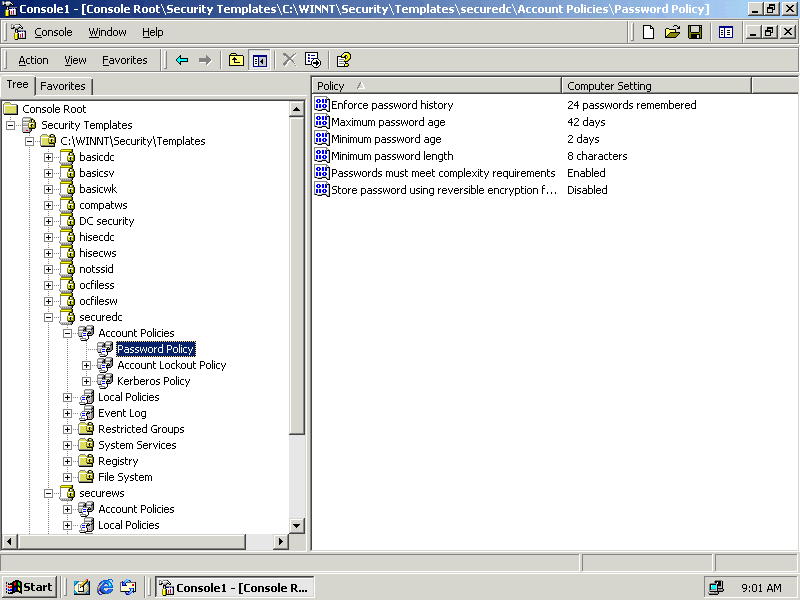Select Kerberos Policy in the tree
Screen dimensions: 800x600
[x=153, y=381]
